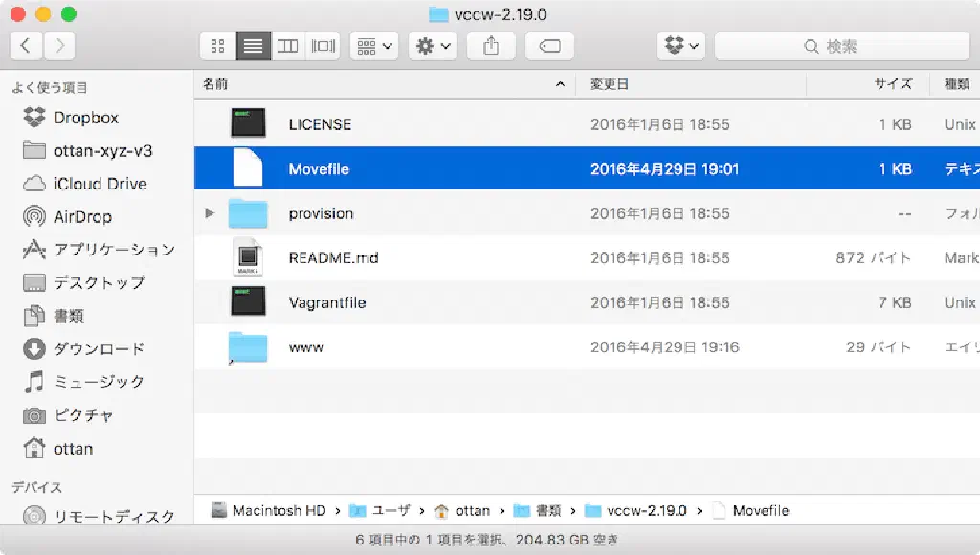Screen dimensions: 980x555
Task: Click the Edit Tags toolbar icon
Action: [x=549, y=46]
